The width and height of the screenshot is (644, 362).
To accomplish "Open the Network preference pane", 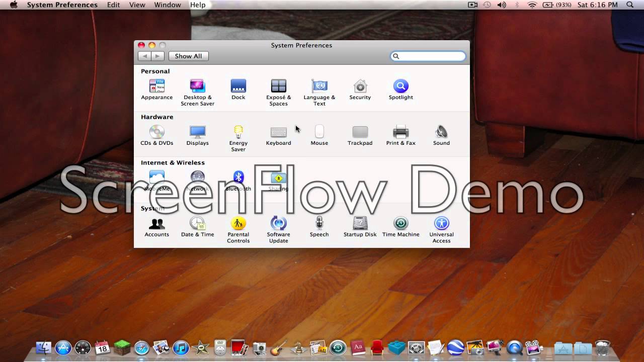I will click(197, 182).
